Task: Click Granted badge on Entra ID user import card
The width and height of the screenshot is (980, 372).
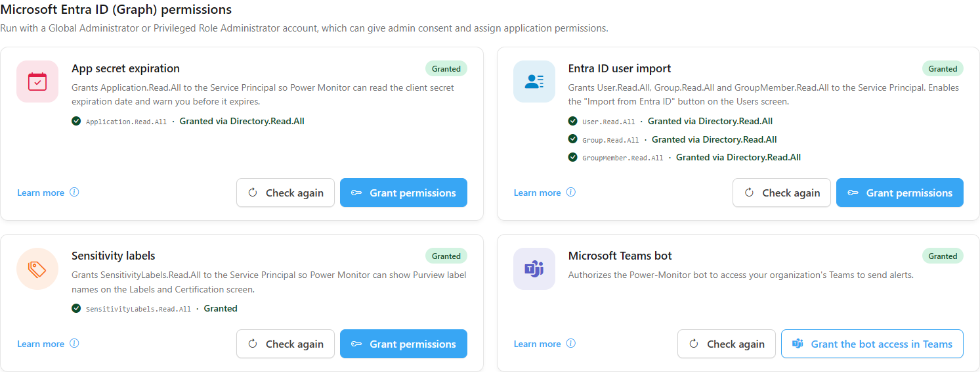Action: click(x=943, y=68)
